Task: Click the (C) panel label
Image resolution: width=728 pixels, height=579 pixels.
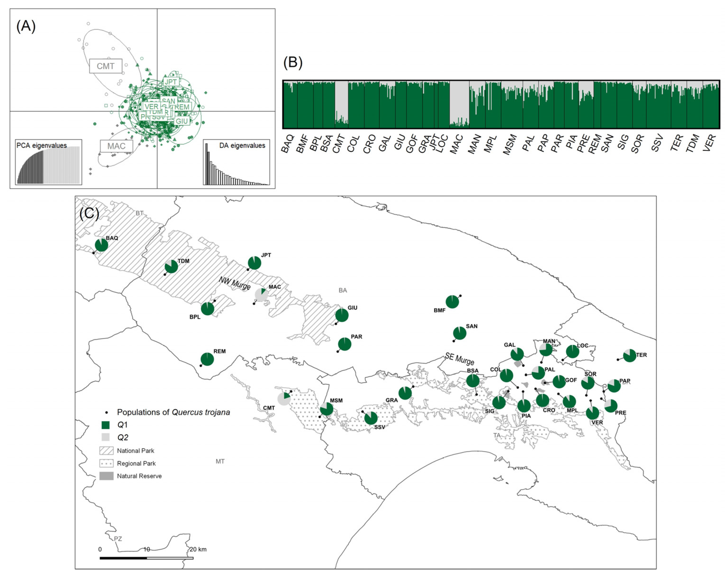Action: 89,213
